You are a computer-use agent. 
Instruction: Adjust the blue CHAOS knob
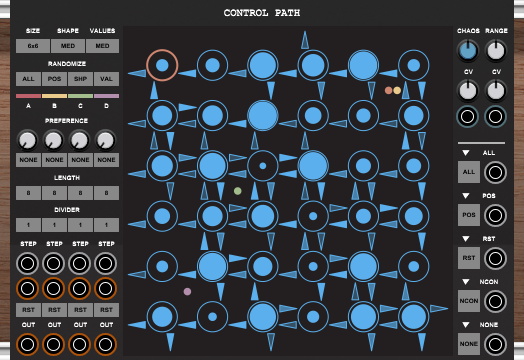pos(468,51)
